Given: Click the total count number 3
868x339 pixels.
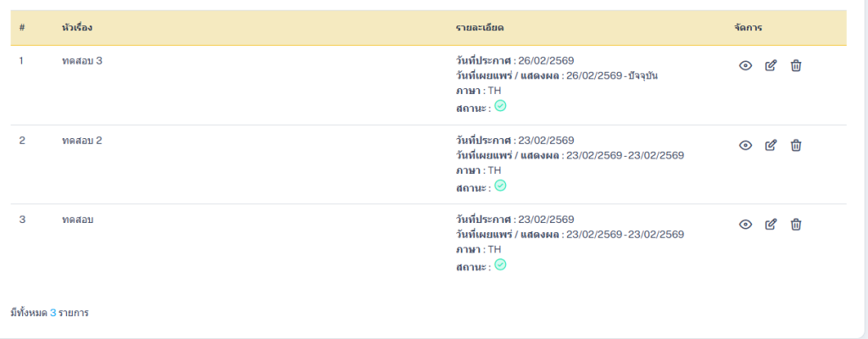Looking at the screenshot, I should coord(53,313).
